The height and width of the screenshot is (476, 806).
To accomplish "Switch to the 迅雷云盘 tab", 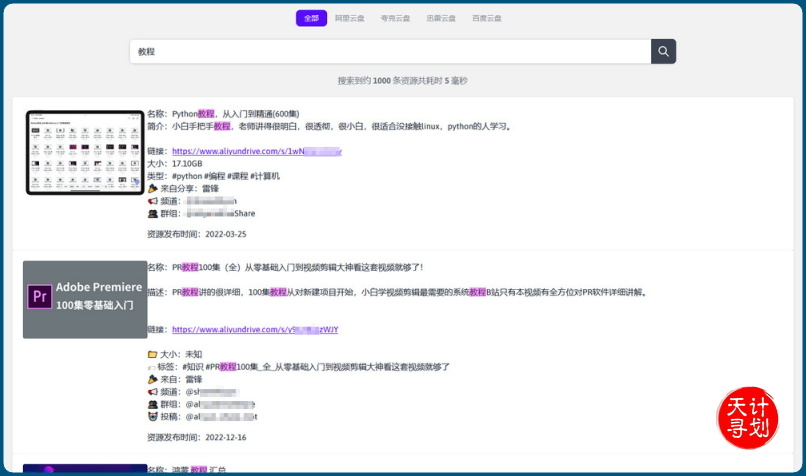I will 441,18.
